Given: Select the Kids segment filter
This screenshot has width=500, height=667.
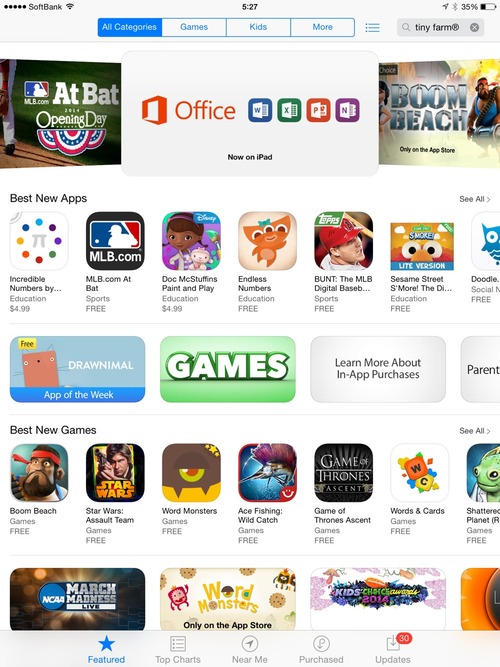Looking at the screenshot, I should 258,27.
